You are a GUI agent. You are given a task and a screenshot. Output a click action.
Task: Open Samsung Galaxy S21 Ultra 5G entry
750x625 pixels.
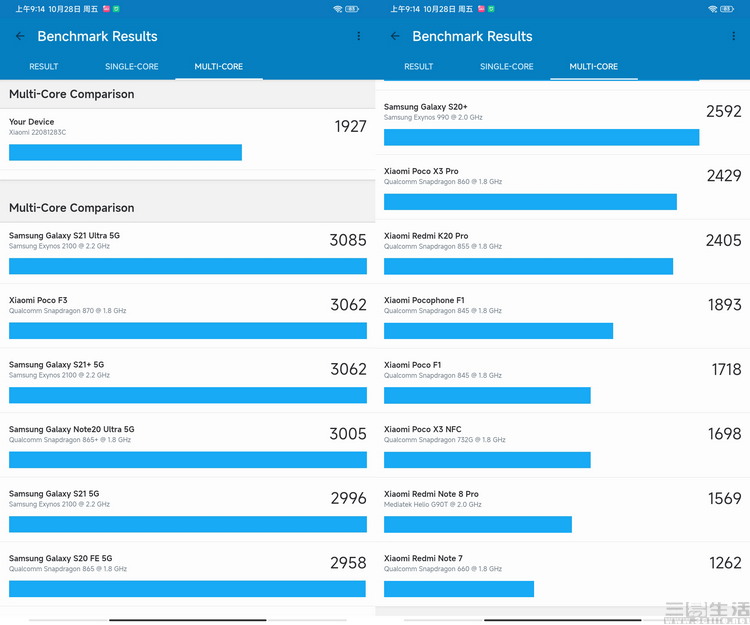(x=188, y=253)
